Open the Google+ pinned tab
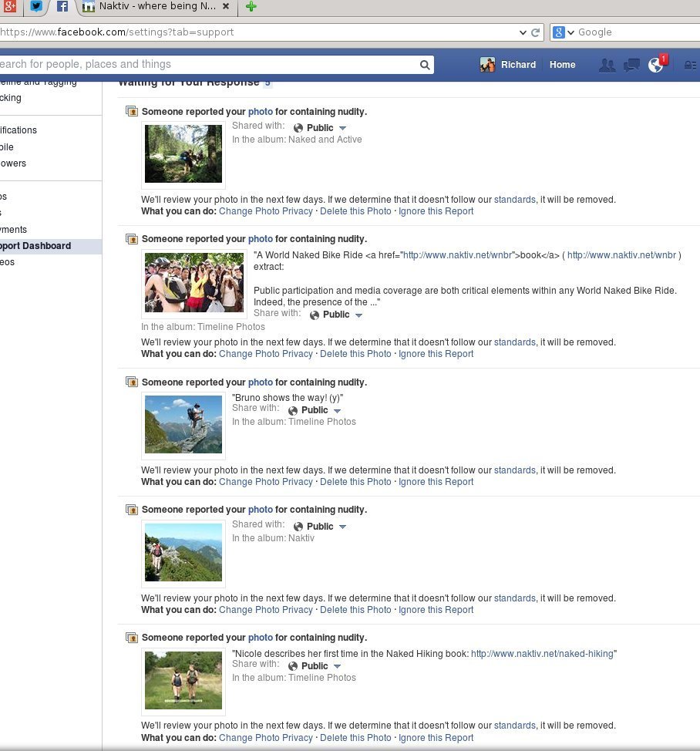Viewport: 700px width, 751px height. pos(9,6)
